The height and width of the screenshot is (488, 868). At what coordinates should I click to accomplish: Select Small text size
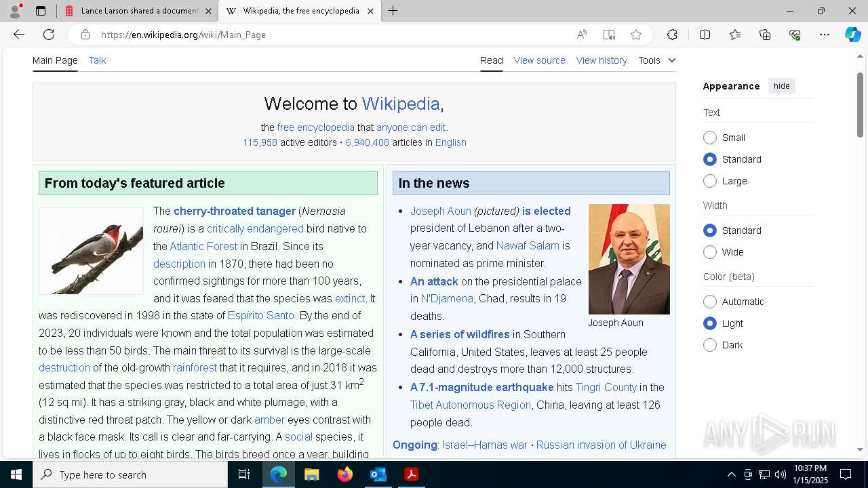click(x=710, y=138)
